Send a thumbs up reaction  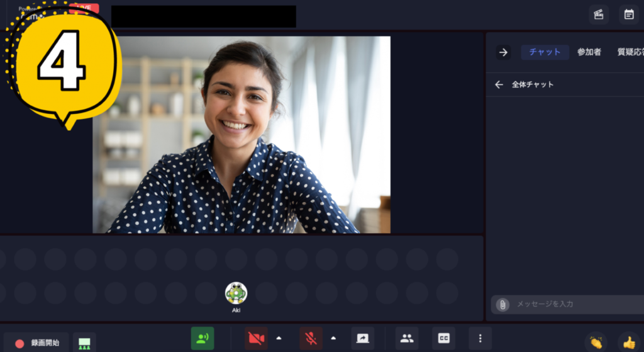coord(628,343)
